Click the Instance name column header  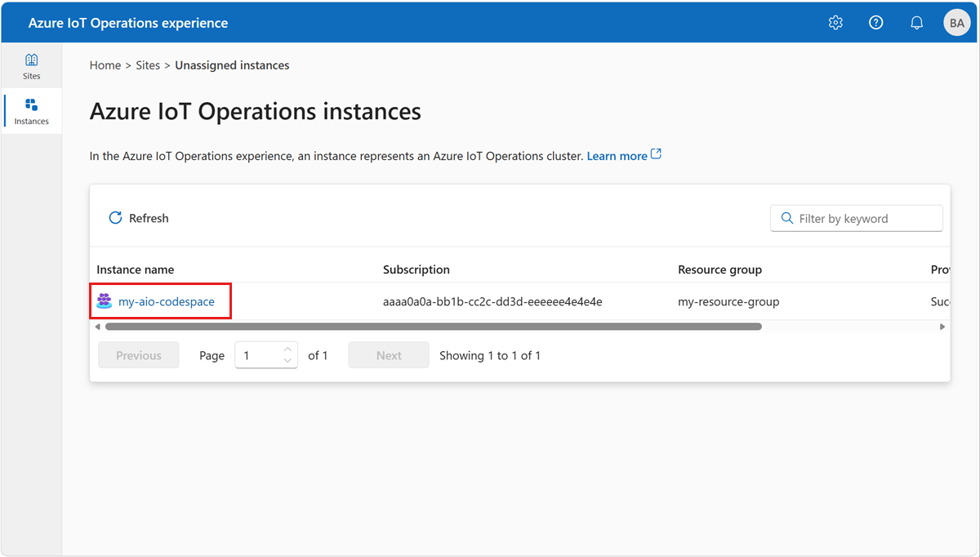(x=135, y=270)
